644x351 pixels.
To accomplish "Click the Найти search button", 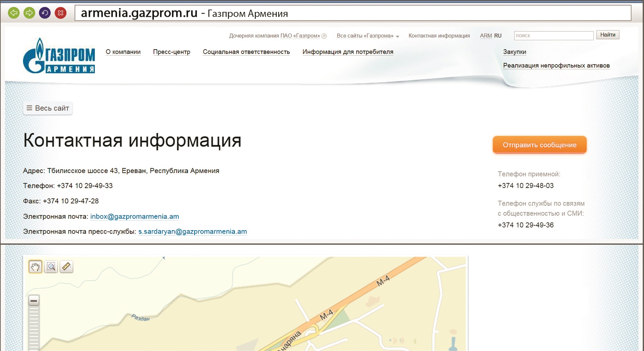I will click(608, 35).
